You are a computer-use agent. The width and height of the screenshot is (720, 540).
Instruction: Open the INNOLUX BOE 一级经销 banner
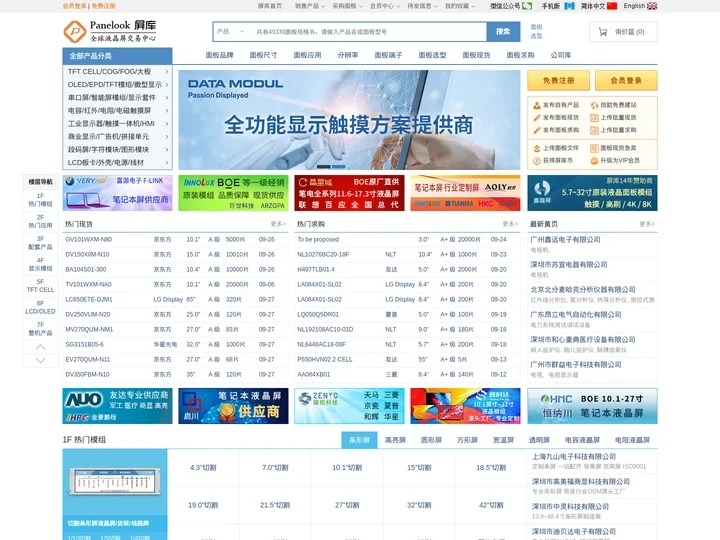[233, 193]
